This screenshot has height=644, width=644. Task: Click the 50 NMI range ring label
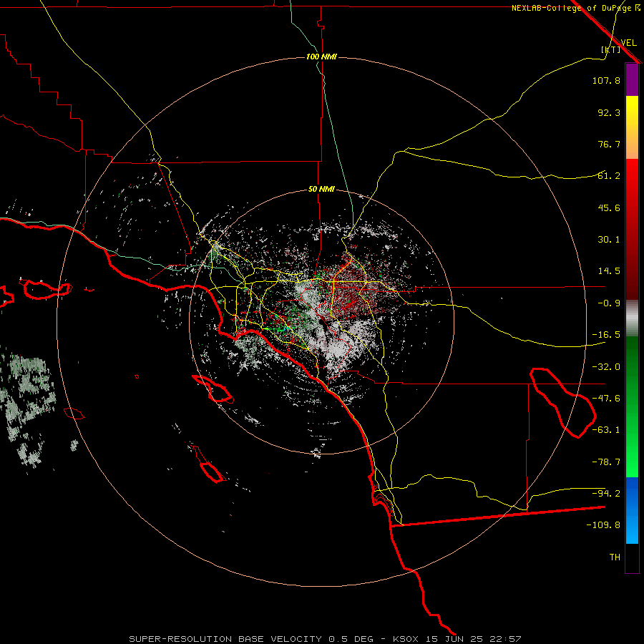(x=321, y=190)
